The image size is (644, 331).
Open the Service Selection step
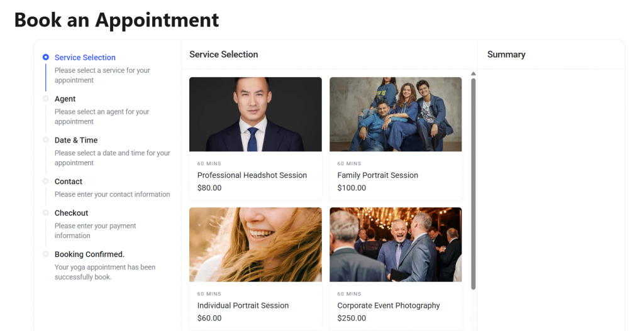pos(85,57)
